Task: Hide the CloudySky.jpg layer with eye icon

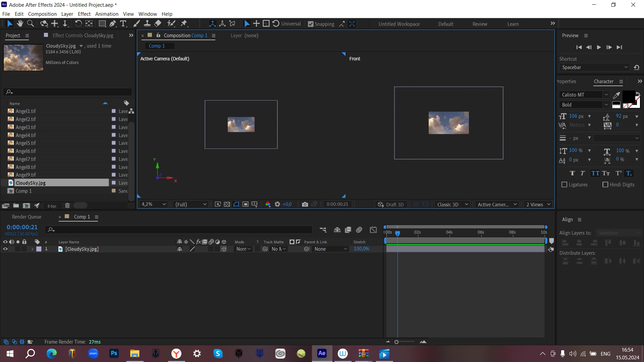Action: [x=5, y=249]
